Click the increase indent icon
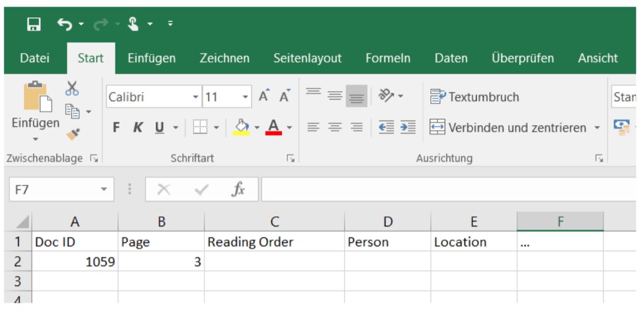This screenshot has width=644, height=312. pos(408,128)
